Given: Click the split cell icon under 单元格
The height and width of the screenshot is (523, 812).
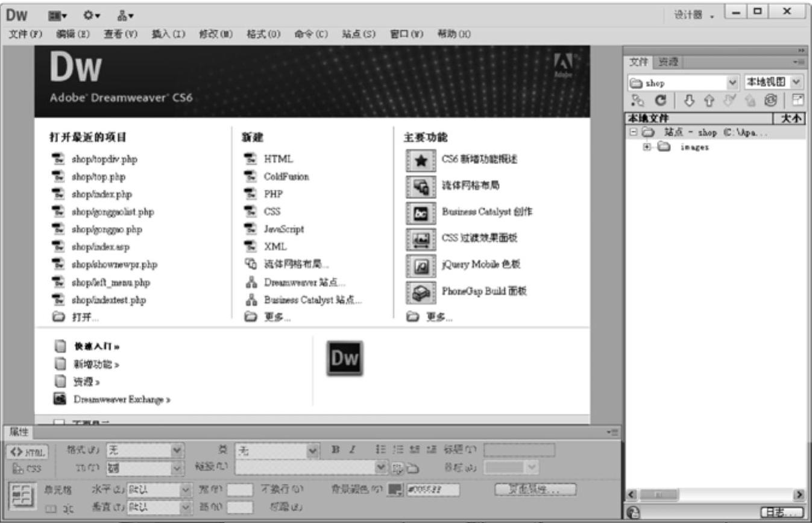Looking at the screenshot, I should coord(70,509).
